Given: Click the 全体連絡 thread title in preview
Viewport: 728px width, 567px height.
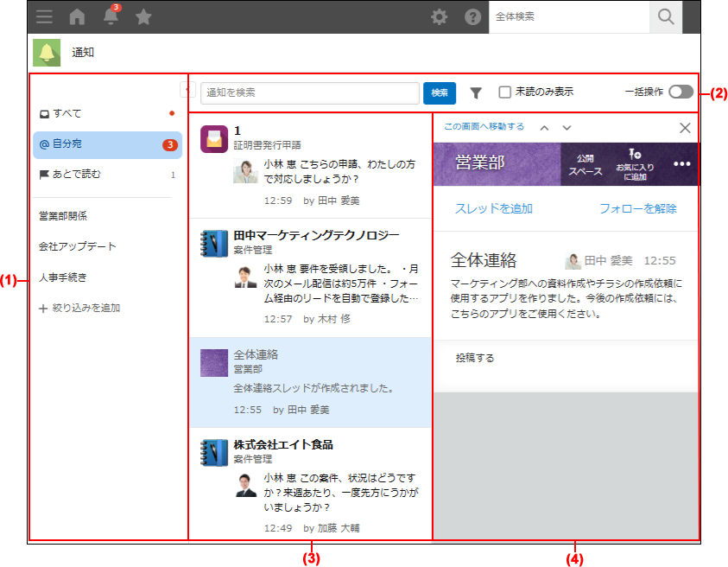Looking at the screenshot, I should coord(484,260).
